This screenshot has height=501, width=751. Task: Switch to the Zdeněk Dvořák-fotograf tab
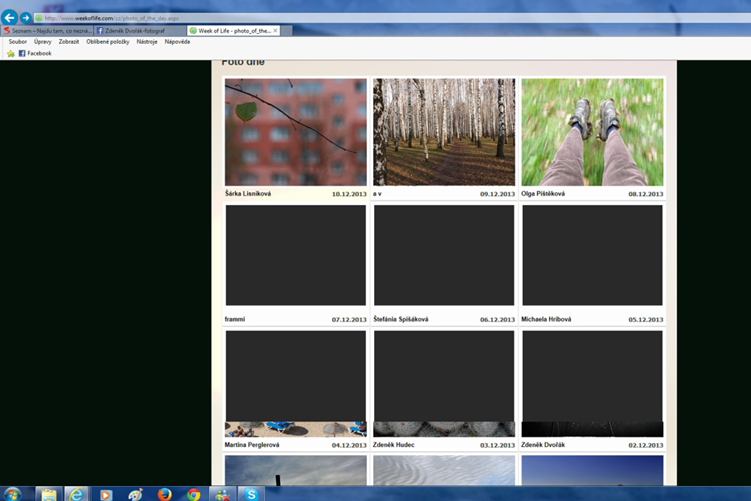point(139,31)
